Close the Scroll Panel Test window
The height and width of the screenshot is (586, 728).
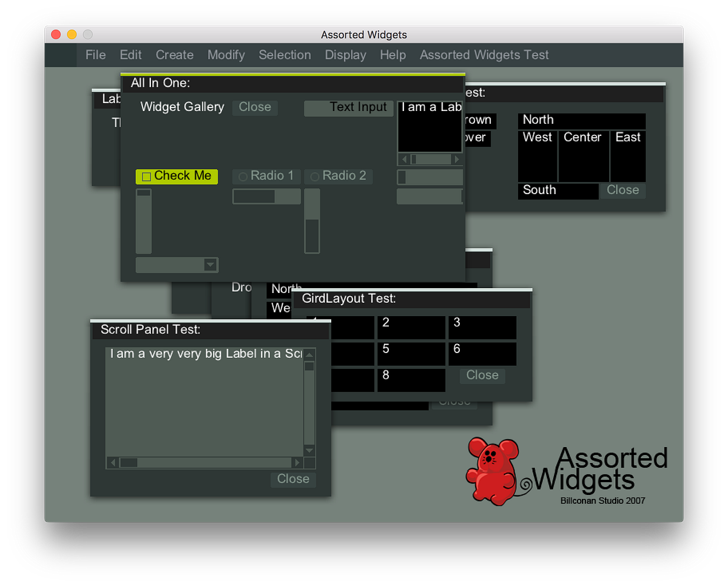[293, 479]
